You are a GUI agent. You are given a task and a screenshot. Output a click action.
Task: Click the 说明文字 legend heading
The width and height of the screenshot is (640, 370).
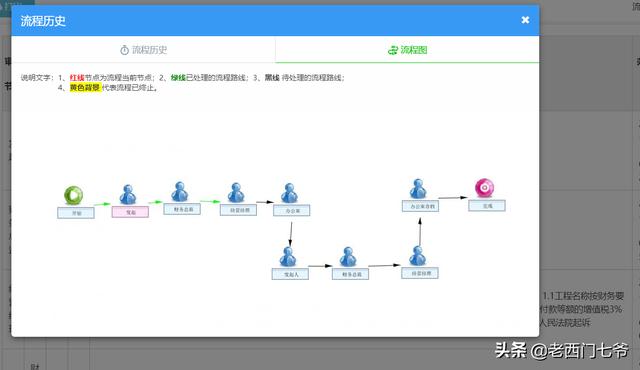click(36, 78)
